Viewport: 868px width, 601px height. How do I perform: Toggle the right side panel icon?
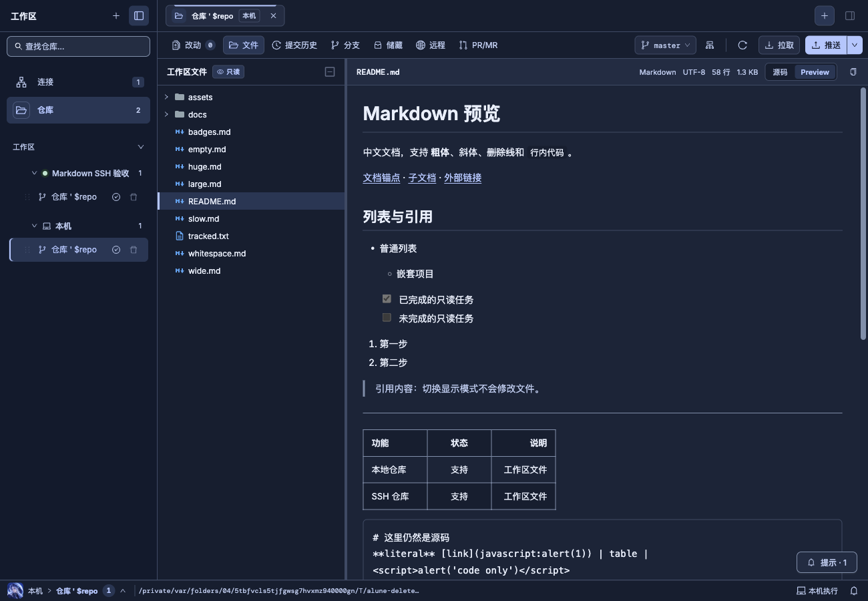pos(850,15)
